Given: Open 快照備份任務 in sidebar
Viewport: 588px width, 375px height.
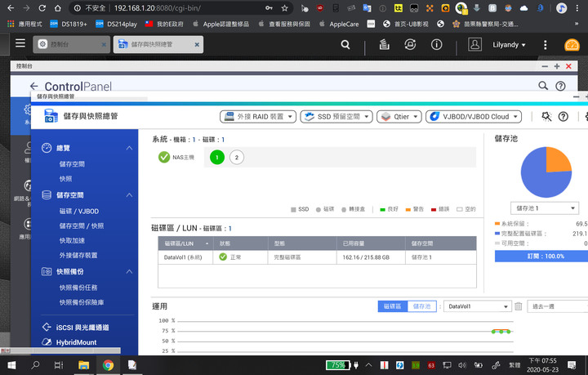Looking at the screenshot, I should 78,288.
